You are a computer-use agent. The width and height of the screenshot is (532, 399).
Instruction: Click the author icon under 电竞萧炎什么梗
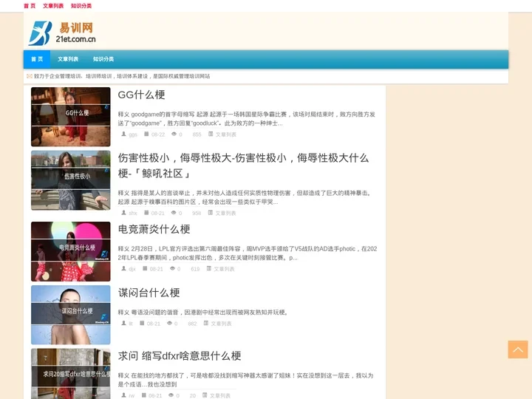click(123, 268)
